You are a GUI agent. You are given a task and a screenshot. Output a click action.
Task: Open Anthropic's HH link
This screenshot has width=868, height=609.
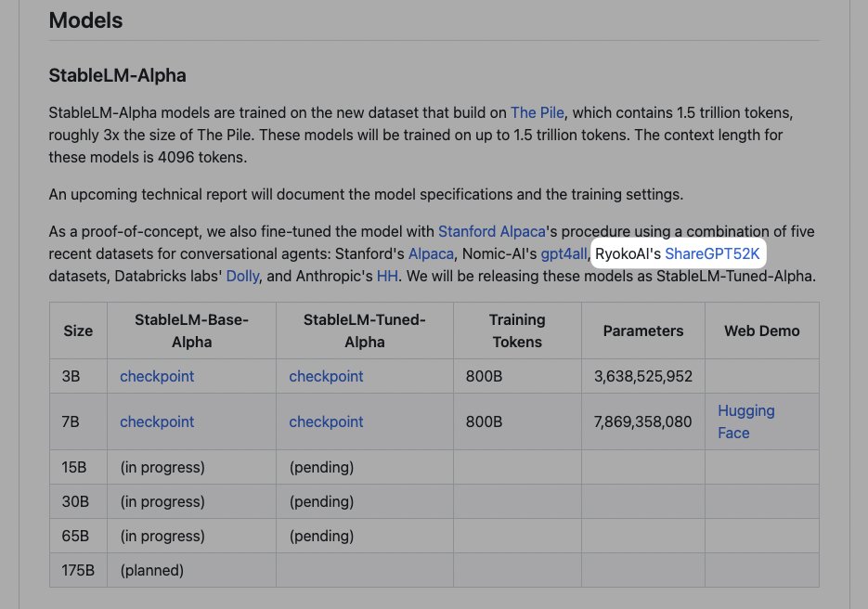[x=387, y=277]
